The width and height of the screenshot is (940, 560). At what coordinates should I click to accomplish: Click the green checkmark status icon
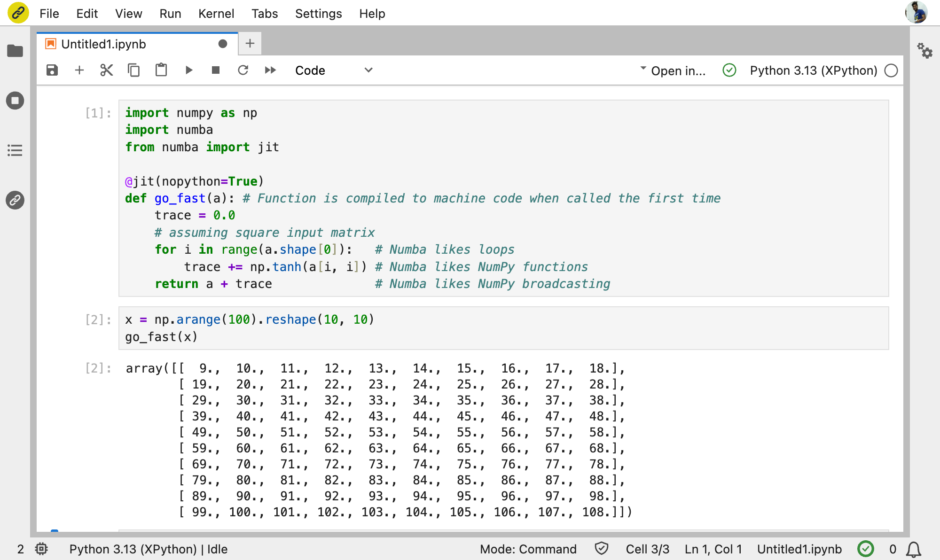point(865,549)
